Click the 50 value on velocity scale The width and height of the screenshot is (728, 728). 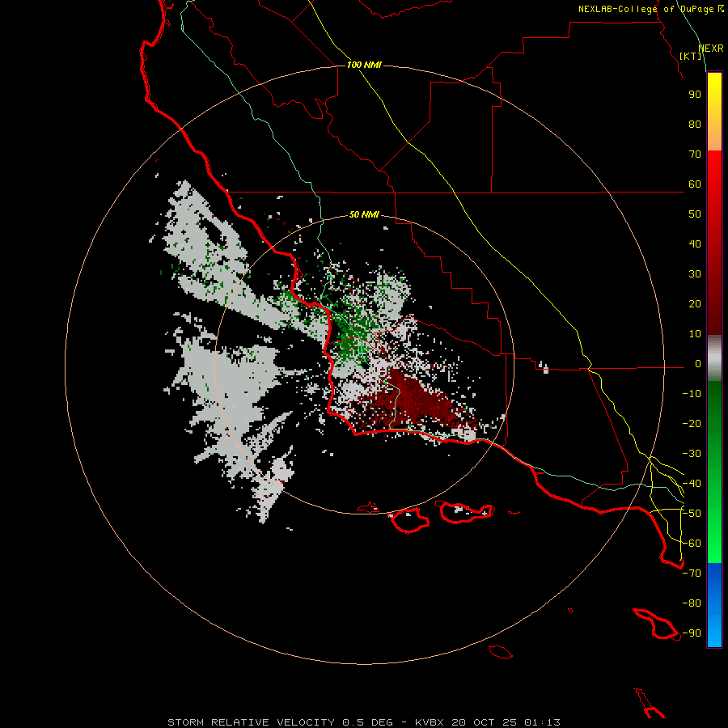pyautogui.click(x=695, y=214)
